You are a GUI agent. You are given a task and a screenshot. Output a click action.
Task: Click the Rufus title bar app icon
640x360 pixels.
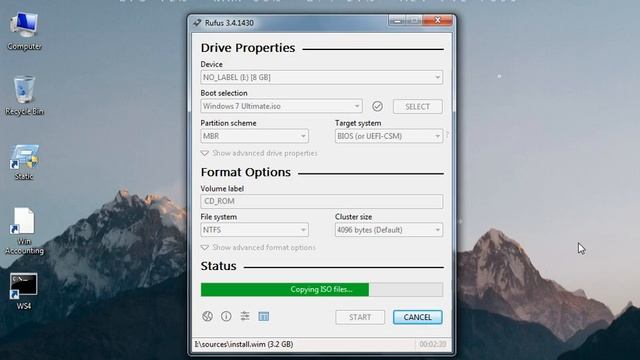tap(197, 22)
